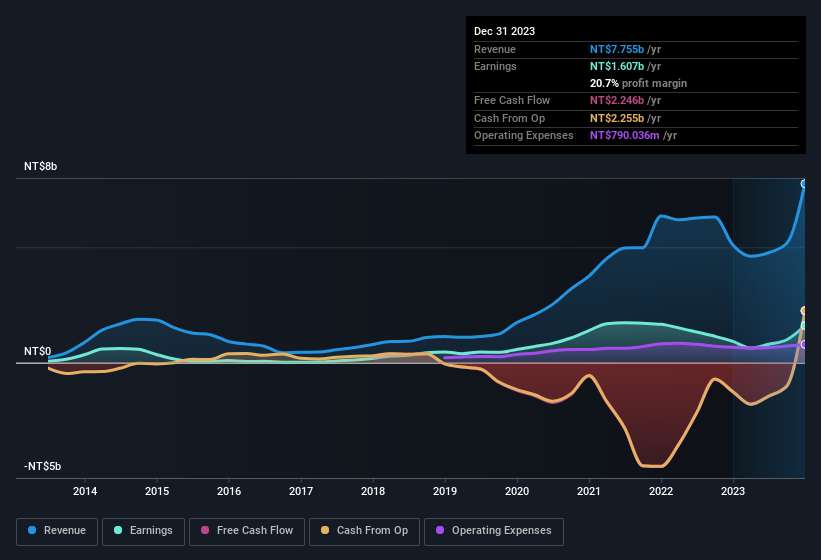
Task: Click the Operating Expenses label in tooltip
Action: pyautogui.click(x=524, y=136)
